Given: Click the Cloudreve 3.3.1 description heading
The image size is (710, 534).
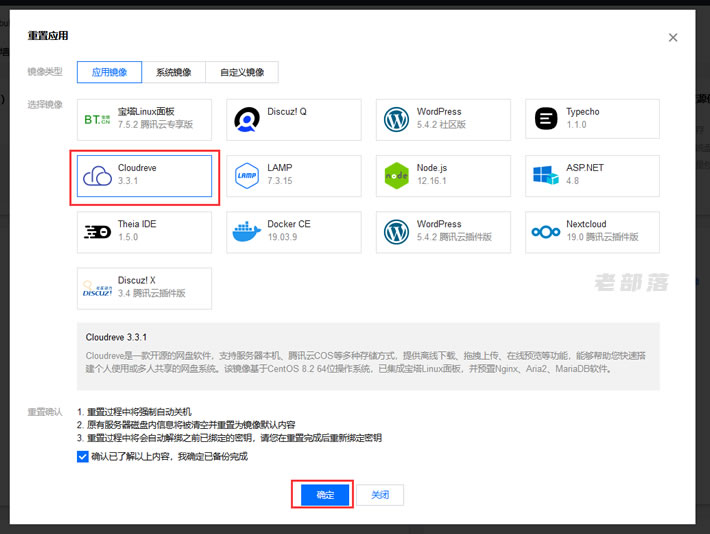Looking at the screenshot, I should click(x=116, y=337).
